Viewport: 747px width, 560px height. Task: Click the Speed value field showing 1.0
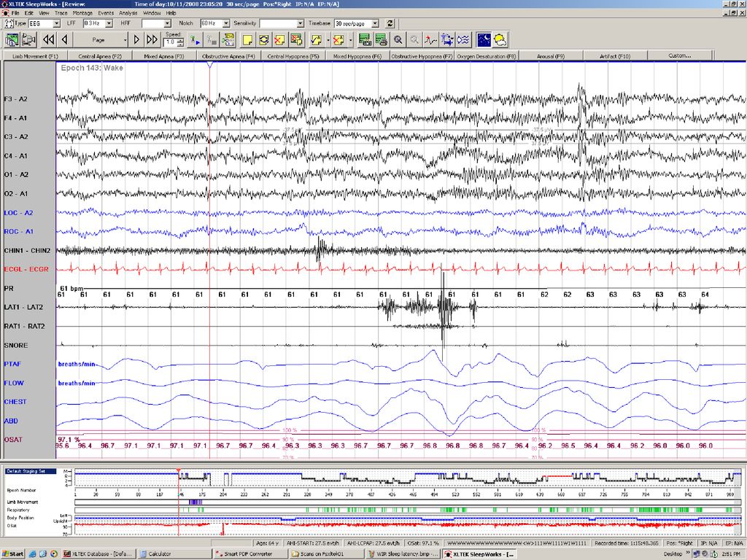[x=171, y=42]
